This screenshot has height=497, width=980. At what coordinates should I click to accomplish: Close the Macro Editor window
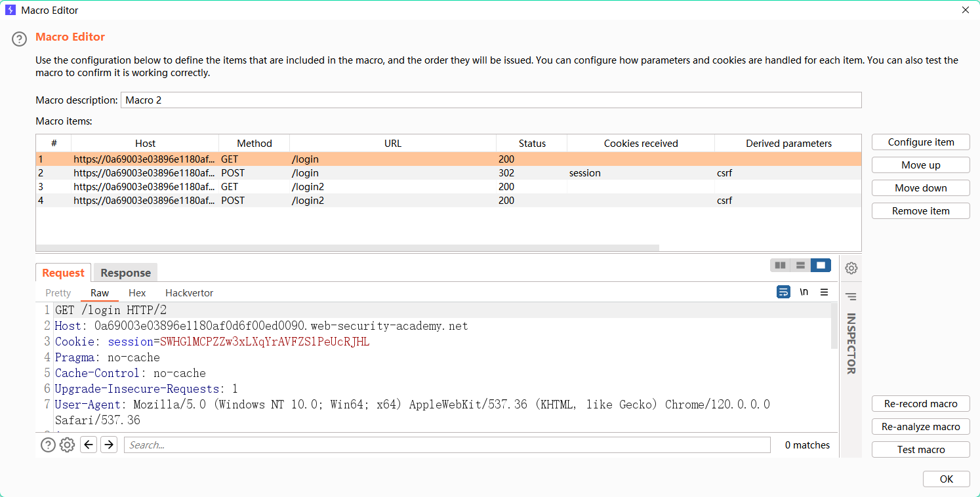click(965, 10)
